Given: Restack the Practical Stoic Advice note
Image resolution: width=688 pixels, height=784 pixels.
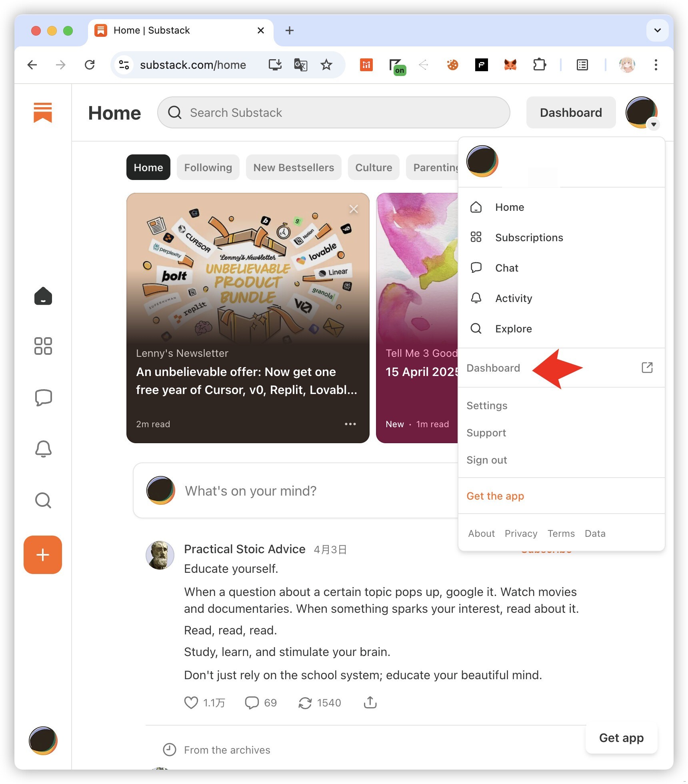Looking at the screenshot, I should 305,703.
